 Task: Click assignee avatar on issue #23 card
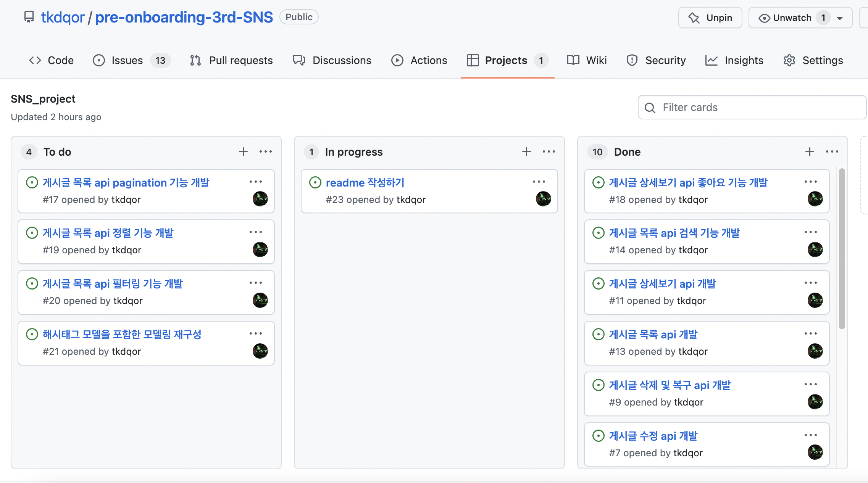(x=544, y=199)
